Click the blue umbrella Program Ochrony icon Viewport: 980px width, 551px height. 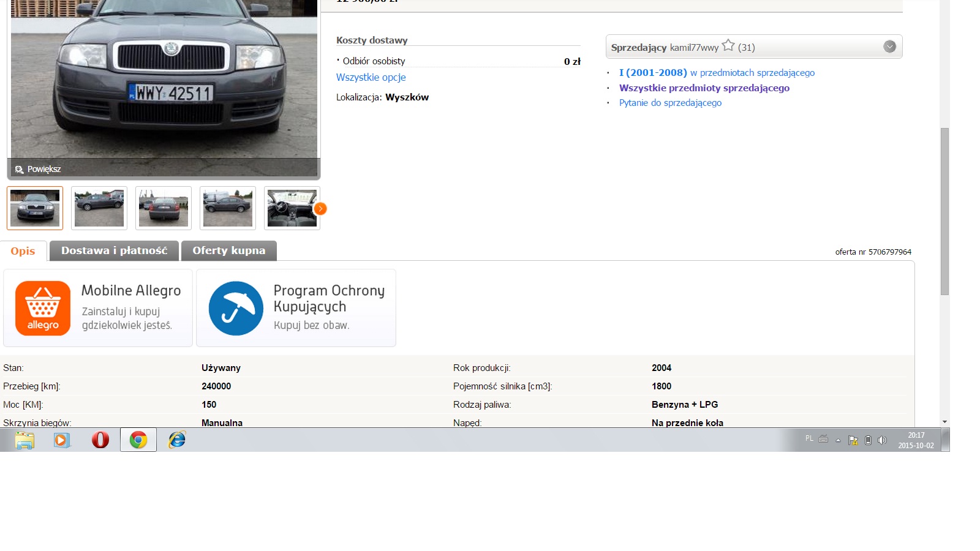click(x=236, y=308)
